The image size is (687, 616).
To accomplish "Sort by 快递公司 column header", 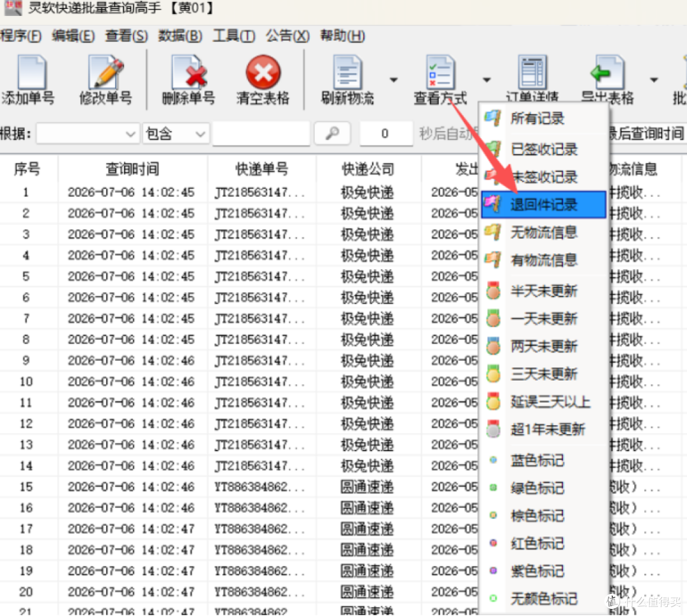I will [368, 169].
